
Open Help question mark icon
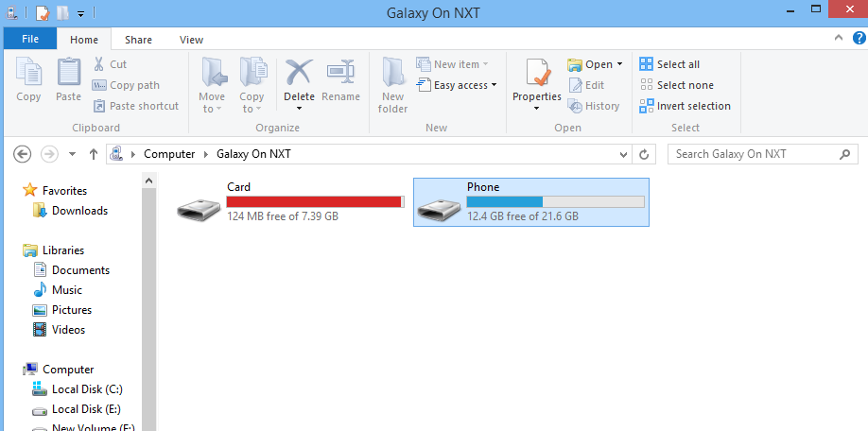point(859,38)
